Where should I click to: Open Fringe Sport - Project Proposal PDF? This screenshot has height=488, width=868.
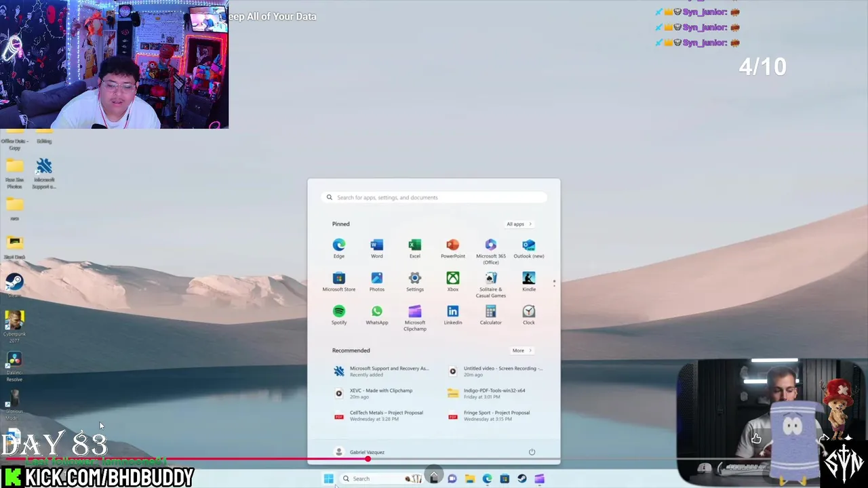(x=489, y=415)
